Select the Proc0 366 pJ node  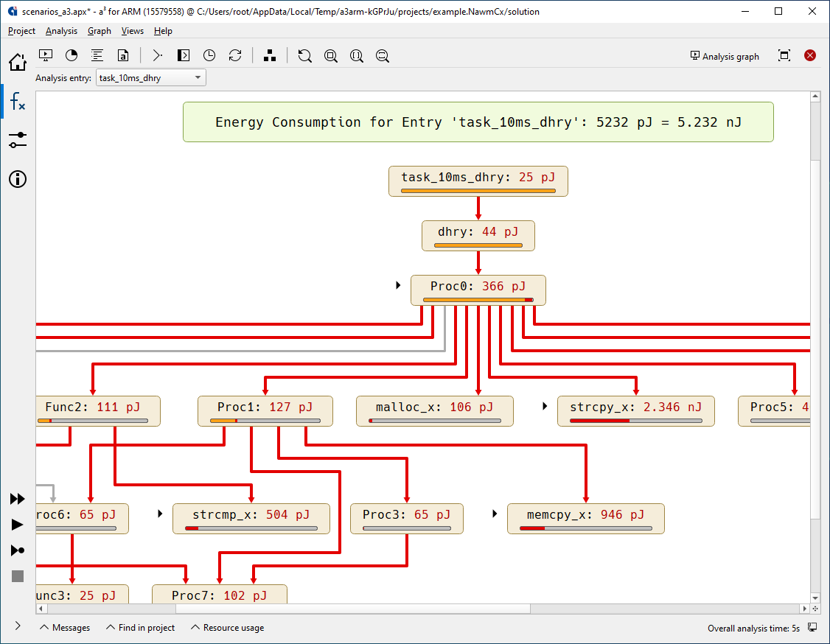point(478,290)
